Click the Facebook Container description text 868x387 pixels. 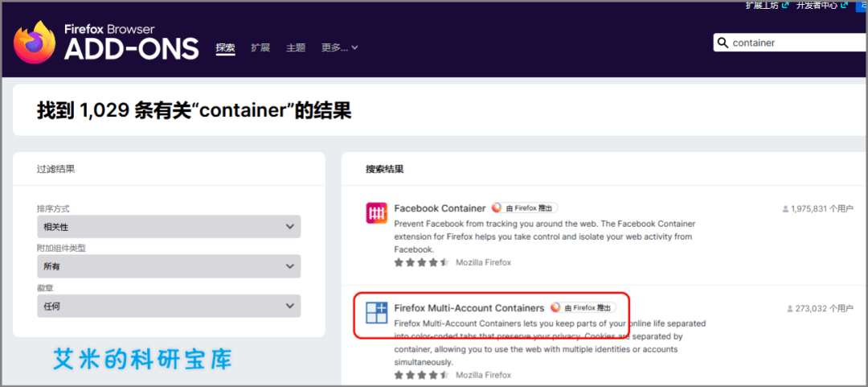pos(544,237)
